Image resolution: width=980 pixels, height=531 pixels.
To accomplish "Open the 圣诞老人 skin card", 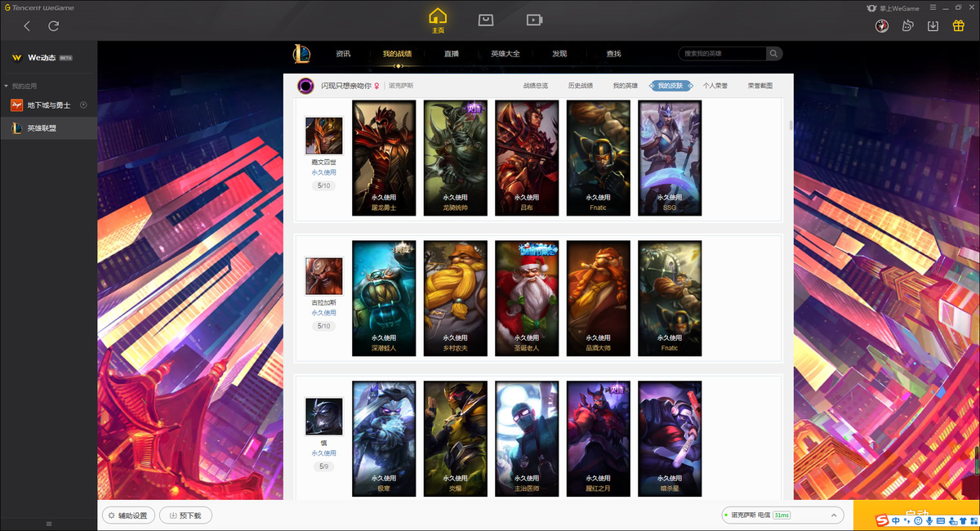I will pos(527,298).
